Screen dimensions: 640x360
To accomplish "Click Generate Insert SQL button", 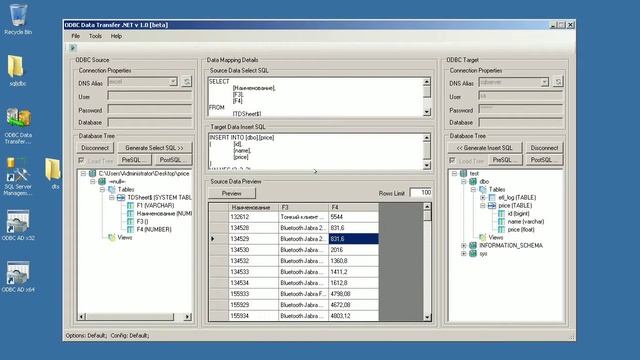I will (x=485, y=148).
